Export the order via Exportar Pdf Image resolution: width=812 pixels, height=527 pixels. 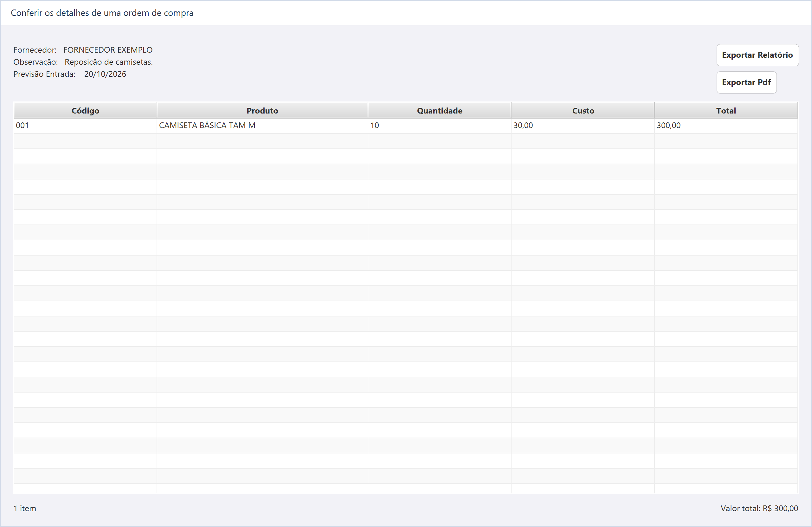(746, 82)
